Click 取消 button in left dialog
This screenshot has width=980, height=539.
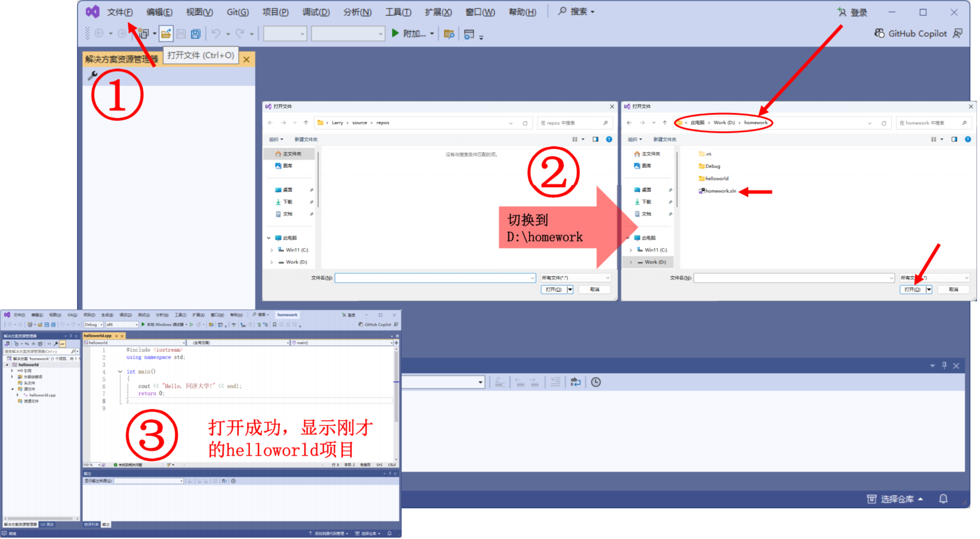595,290
